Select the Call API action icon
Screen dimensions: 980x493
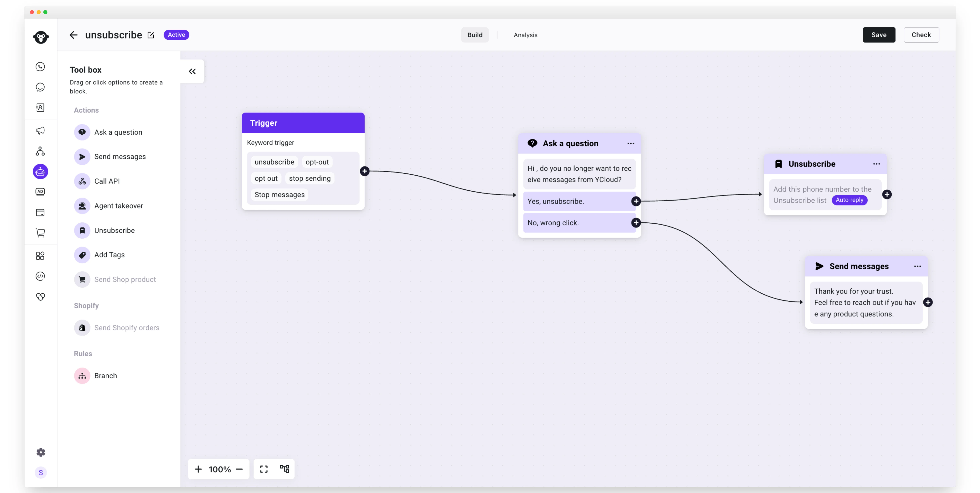click(x=82, y=181)
